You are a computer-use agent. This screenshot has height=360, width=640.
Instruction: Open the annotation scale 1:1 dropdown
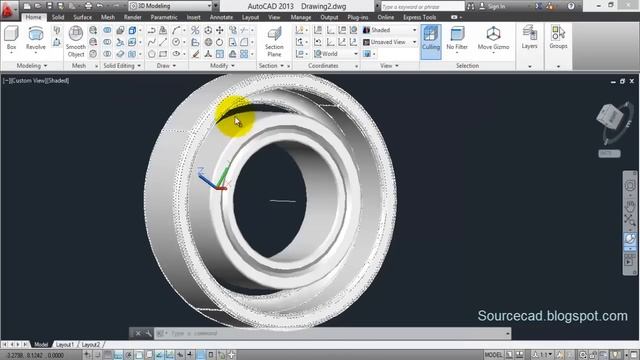543,355
